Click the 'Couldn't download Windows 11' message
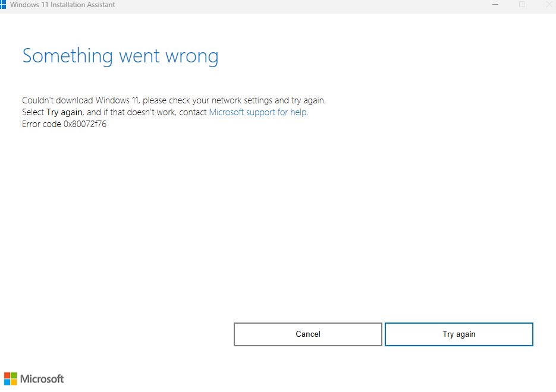This screenshot has width=556, height=392. click(x=174, y=100)
